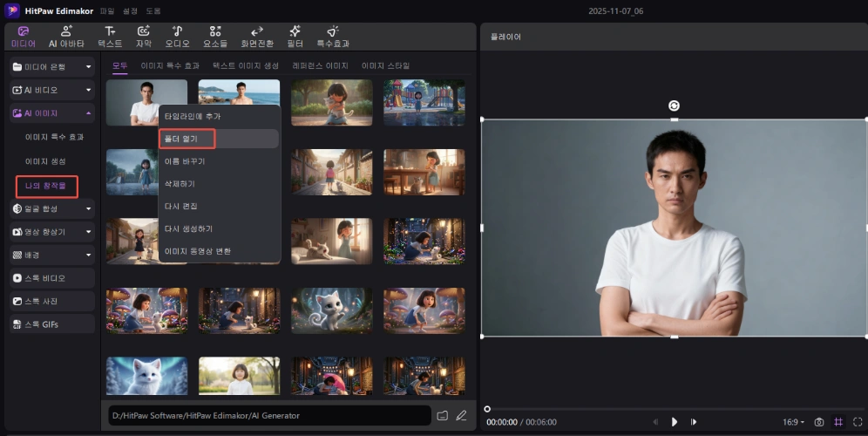Screen dimensions: 868x436
Task: Toggle fullscreen preview mode
Action: [858, 422]
